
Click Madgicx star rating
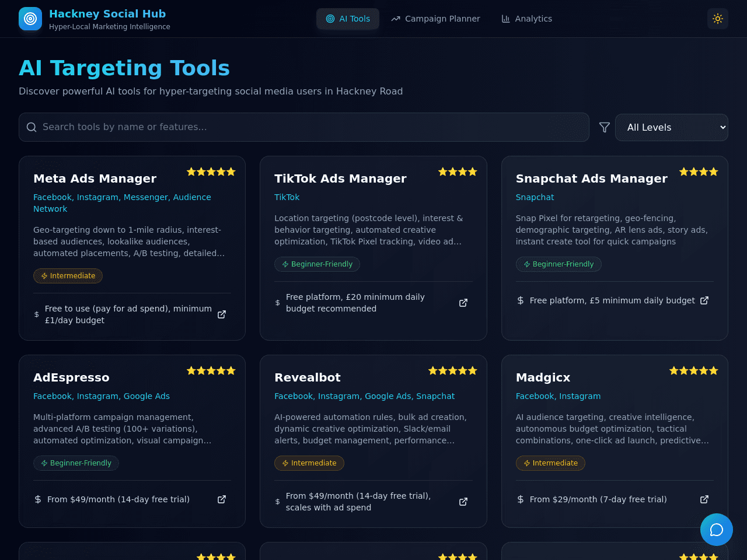pyautogui.click(x=694, y=370)
